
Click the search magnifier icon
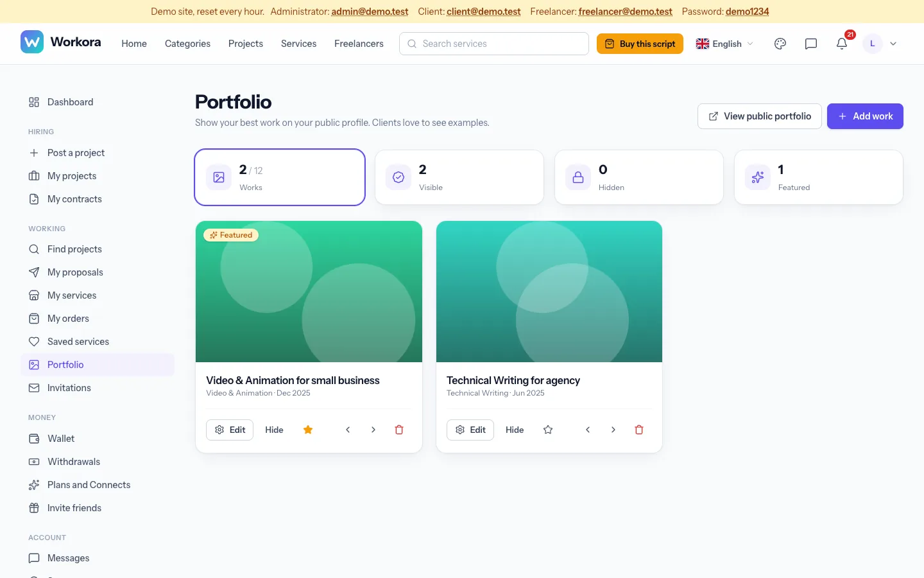point(412,44)
